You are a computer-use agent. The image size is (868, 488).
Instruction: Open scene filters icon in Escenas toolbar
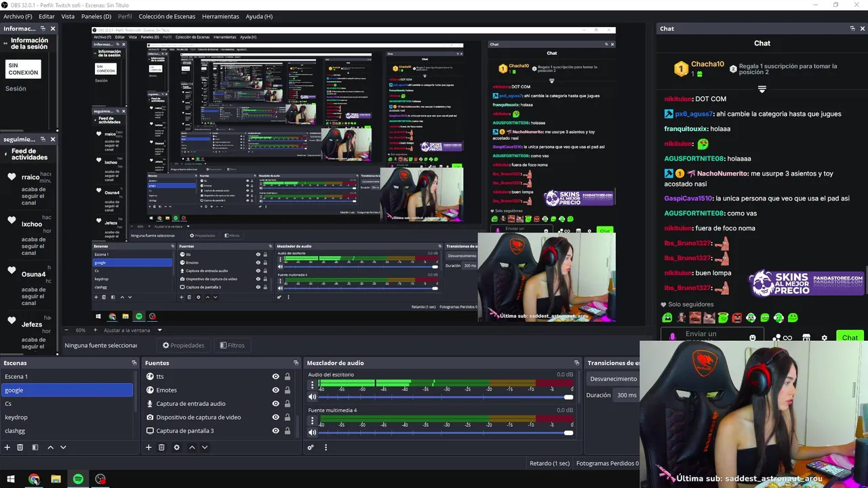(35, 447)
